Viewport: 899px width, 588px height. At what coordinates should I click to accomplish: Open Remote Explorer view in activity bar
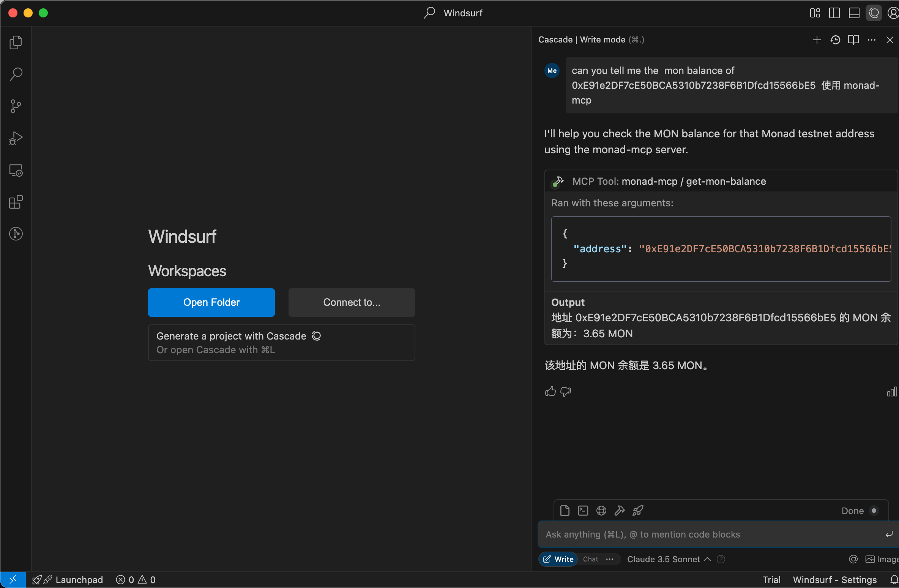pos(16,170)
